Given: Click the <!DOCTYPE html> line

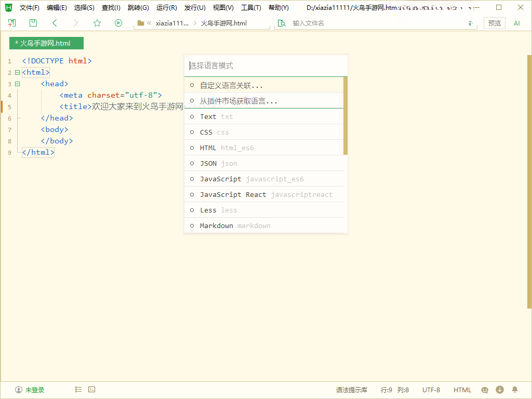Looking at the screenshot, I should 57,61.
